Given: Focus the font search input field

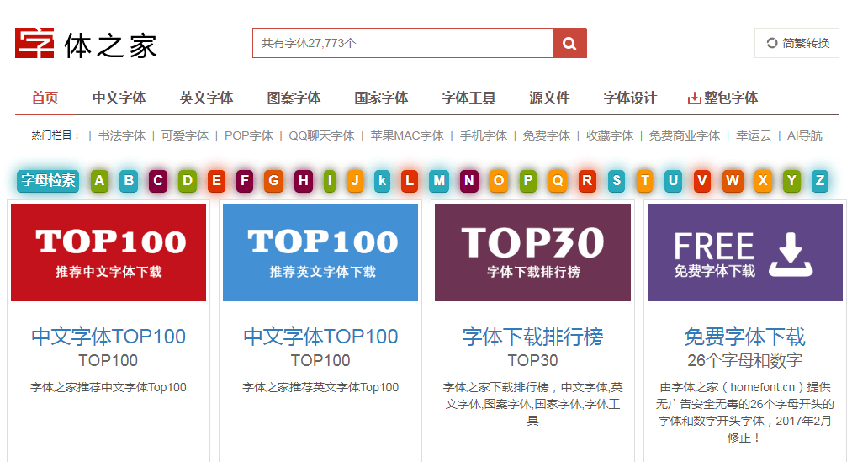Looking at the screenshot, I should coord(402,43).
